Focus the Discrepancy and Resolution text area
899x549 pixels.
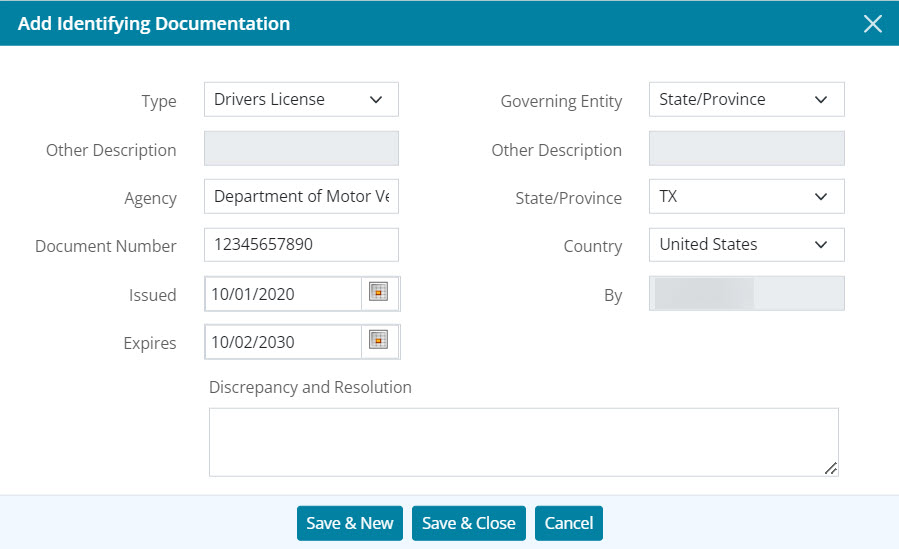[523, 441]
